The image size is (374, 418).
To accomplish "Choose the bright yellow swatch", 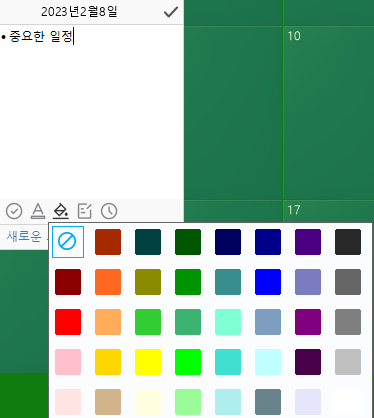I will [148, 362].
